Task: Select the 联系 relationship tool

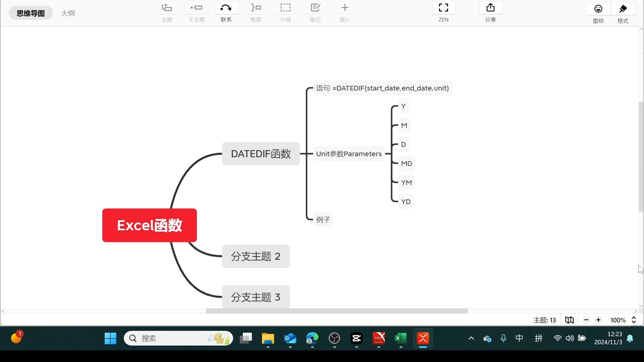Action: tap(226, 8)
